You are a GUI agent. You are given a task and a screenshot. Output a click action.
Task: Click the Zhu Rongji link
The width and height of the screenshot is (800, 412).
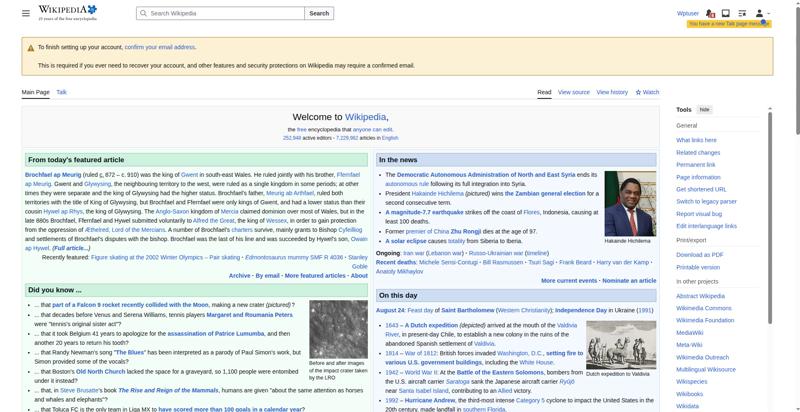point(465,231)
